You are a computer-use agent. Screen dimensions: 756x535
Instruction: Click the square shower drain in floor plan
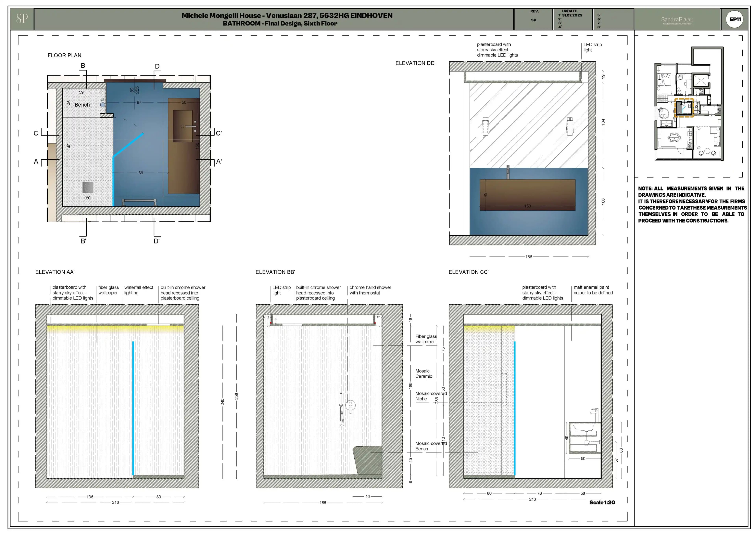point(88,188)
